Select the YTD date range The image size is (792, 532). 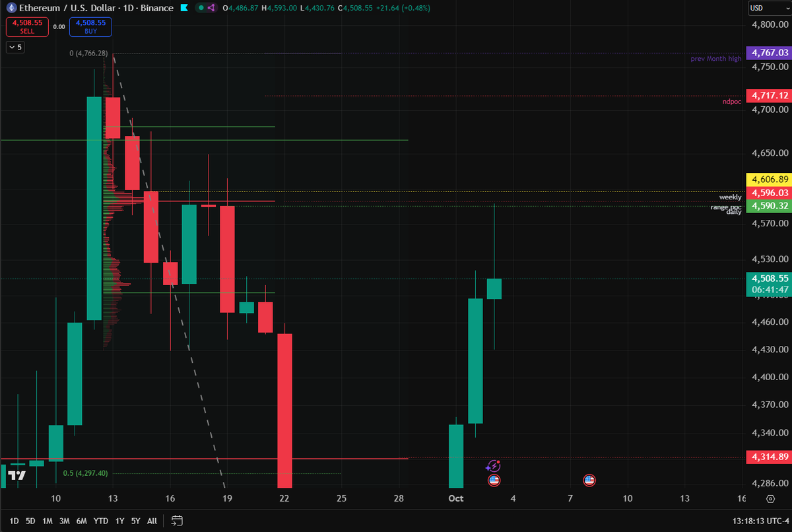[x=101, y=521]
